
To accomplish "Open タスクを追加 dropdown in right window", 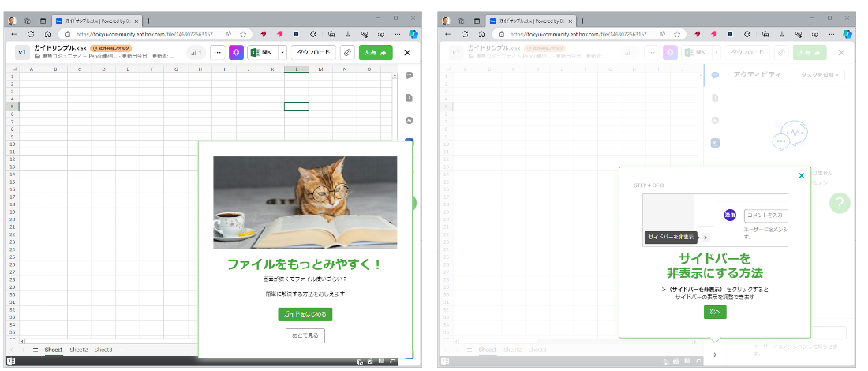I will click(820, 75).
